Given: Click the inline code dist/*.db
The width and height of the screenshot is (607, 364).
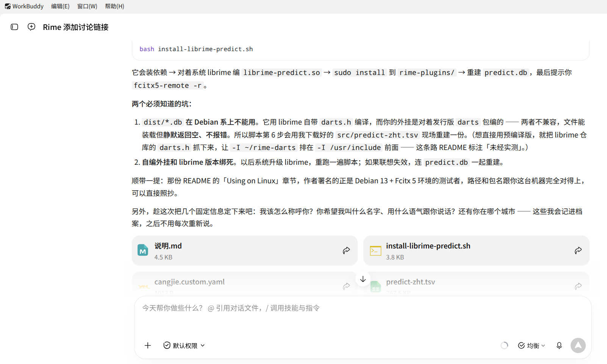Looking at the screenshot, I should (163, 122).
